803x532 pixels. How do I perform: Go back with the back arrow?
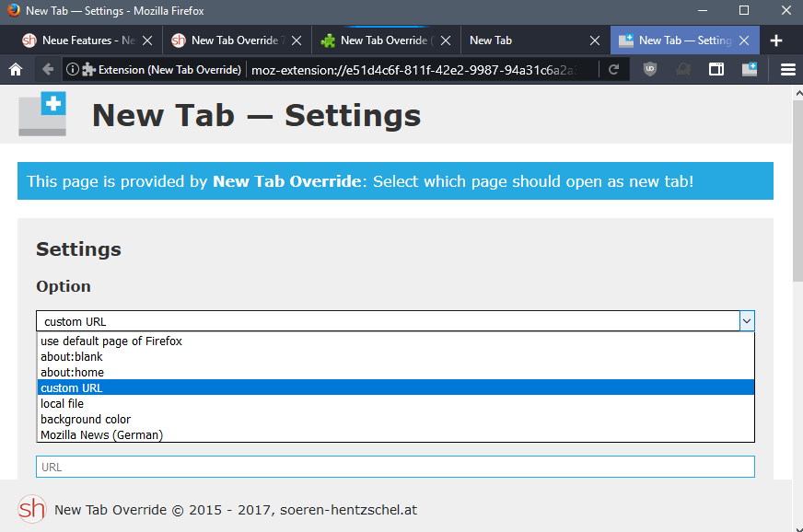[x=48, y=69]
